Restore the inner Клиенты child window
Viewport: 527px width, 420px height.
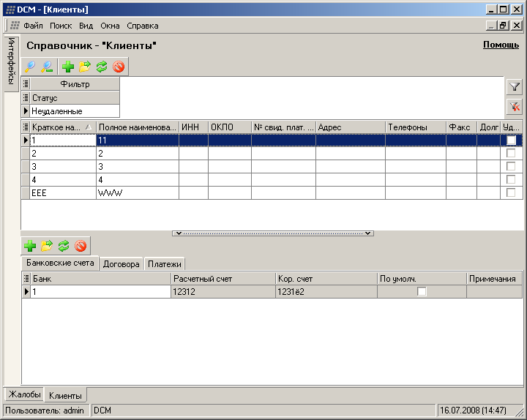(503, 25)
